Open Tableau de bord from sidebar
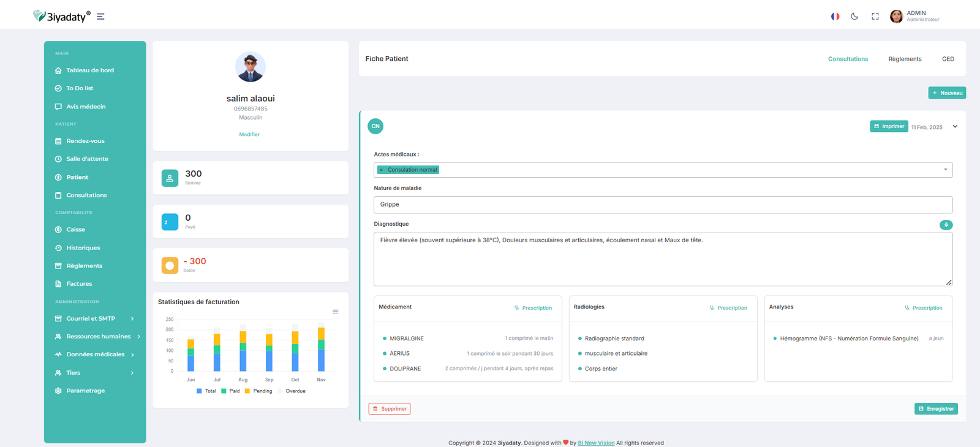 (x=89, y=71)
